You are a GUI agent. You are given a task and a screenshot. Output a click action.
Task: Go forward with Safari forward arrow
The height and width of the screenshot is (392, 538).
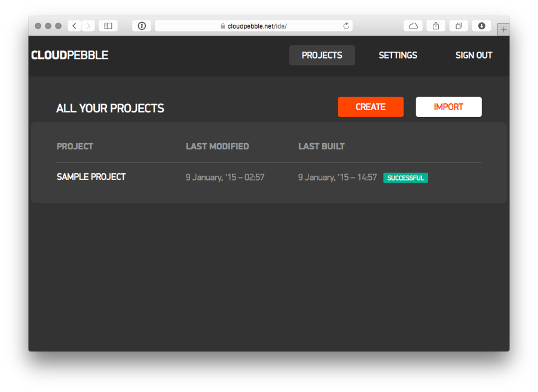[x=88, y=26]
